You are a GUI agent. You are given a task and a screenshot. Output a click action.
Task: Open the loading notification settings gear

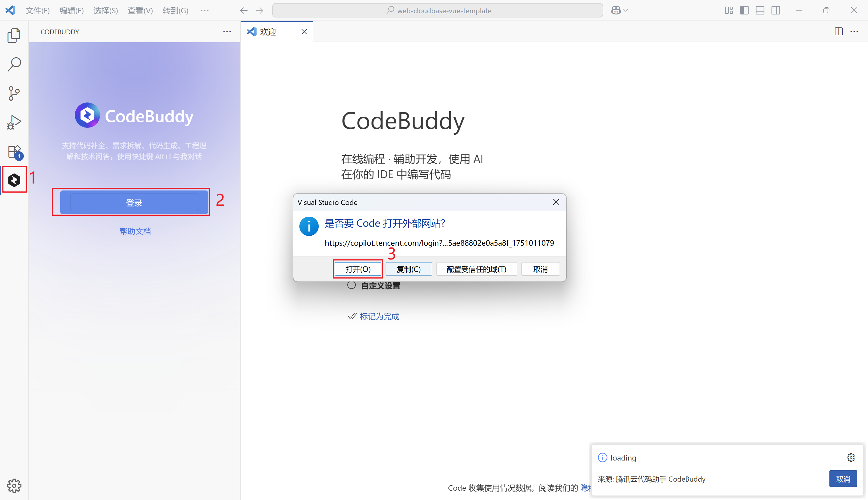[x=851, y=458]
